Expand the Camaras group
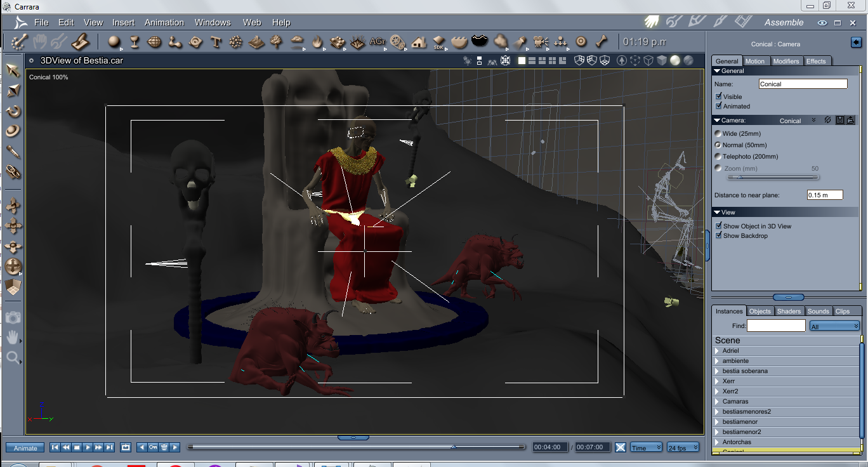This screenshot has width=868, height=467. (717, 402)
